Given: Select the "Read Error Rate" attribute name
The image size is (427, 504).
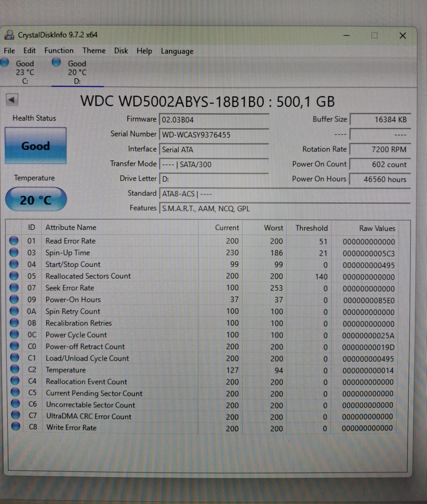Looking at the screenshot, I should [70, 241].
